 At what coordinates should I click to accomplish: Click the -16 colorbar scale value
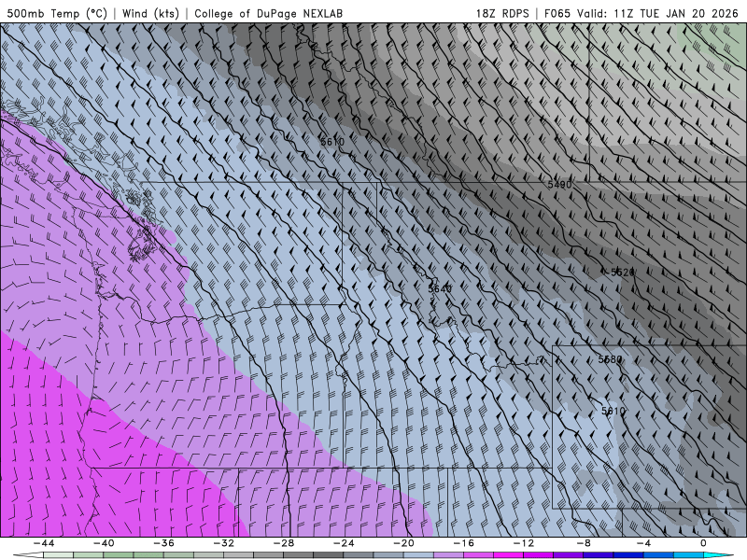pyautogui.click(x=464, y=543)
